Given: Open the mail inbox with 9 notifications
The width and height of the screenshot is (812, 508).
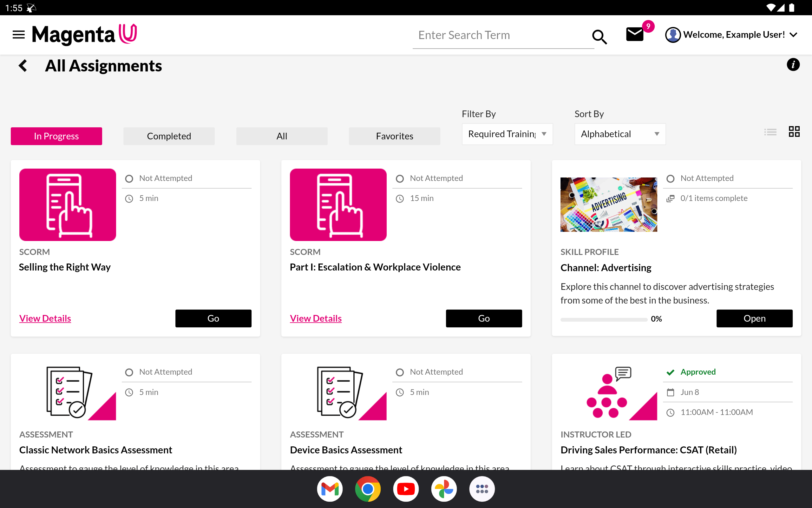Looking at the screenshot, I should coord(635,34).
